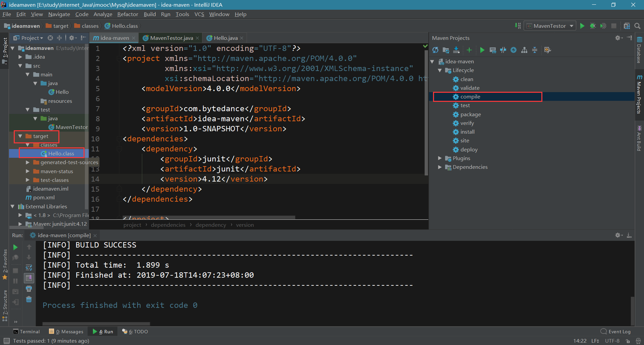This screenshot has width=644, height=345.
Task: Close the idea-maven editor tab
Action: tap(133, 38)
